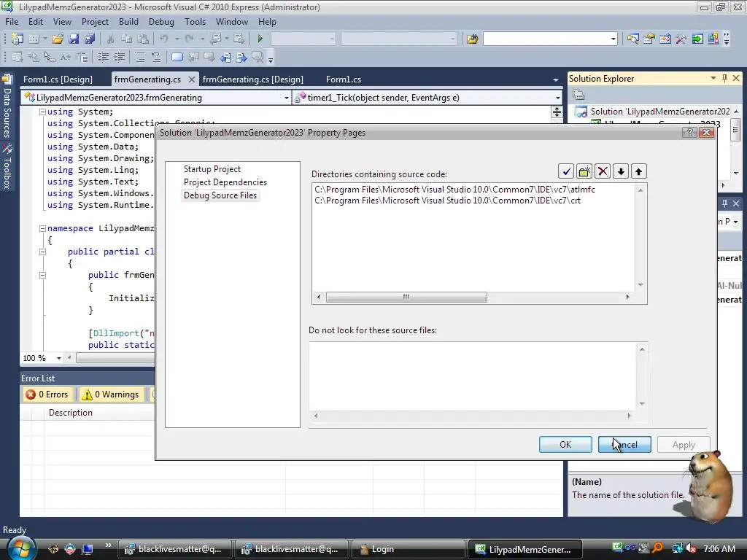Click the Undo arrow icon
This screenshot has width=747, height=560.
(x=164, y=39)
